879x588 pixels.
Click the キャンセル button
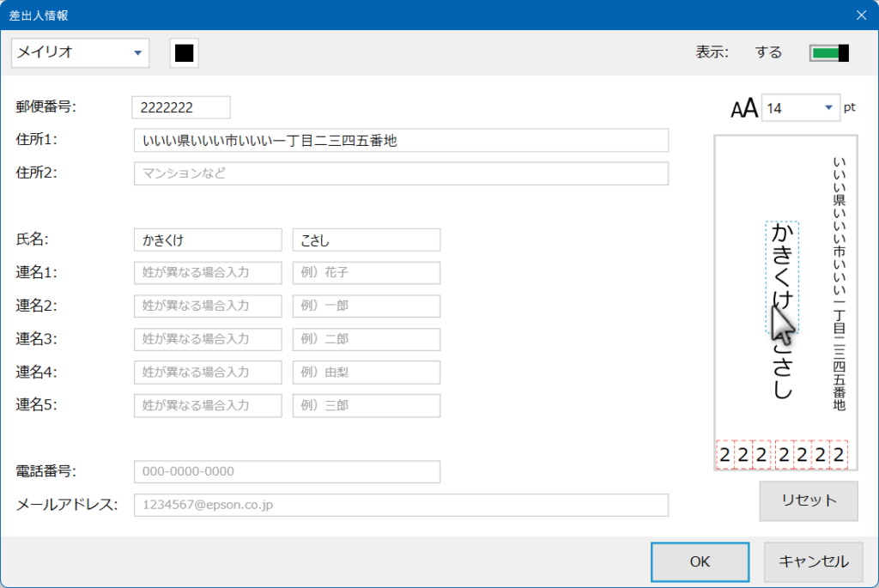click(x=812, y=561)
